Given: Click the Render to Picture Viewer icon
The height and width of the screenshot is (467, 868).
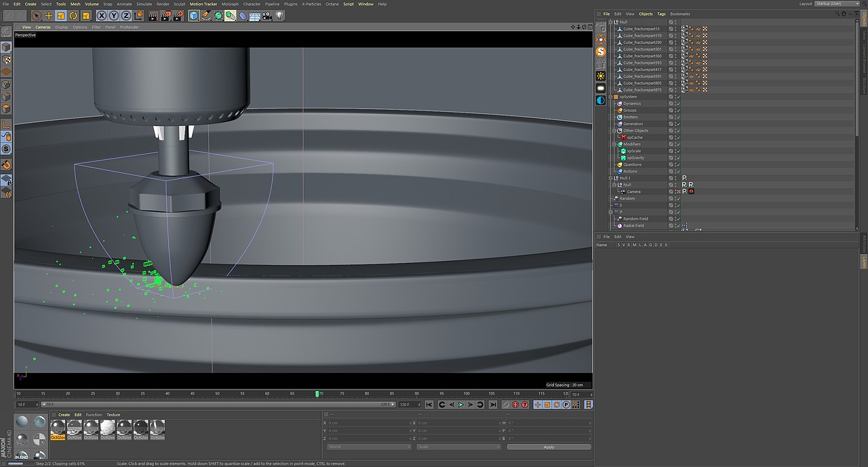Looking at the screenshot, I should click(167, 16).
